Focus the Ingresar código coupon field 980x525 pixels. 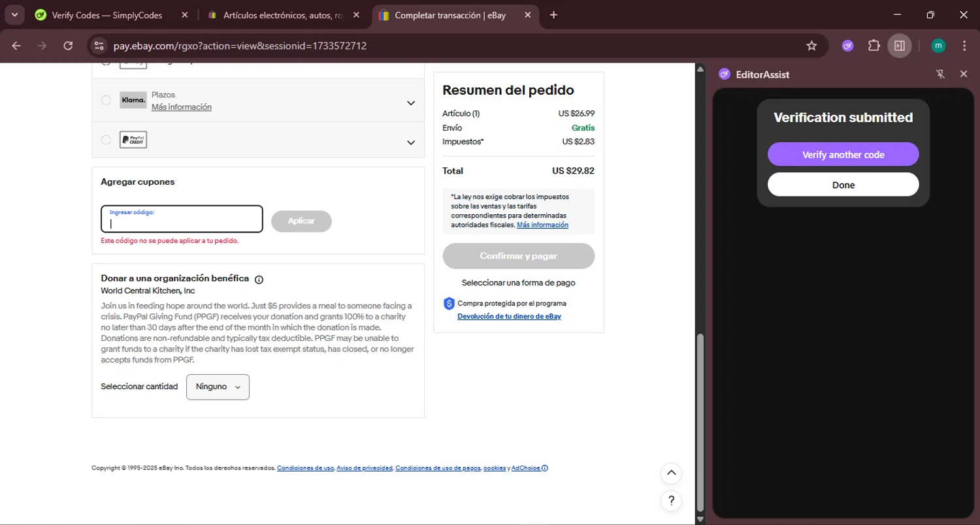(x=182, y=219)
